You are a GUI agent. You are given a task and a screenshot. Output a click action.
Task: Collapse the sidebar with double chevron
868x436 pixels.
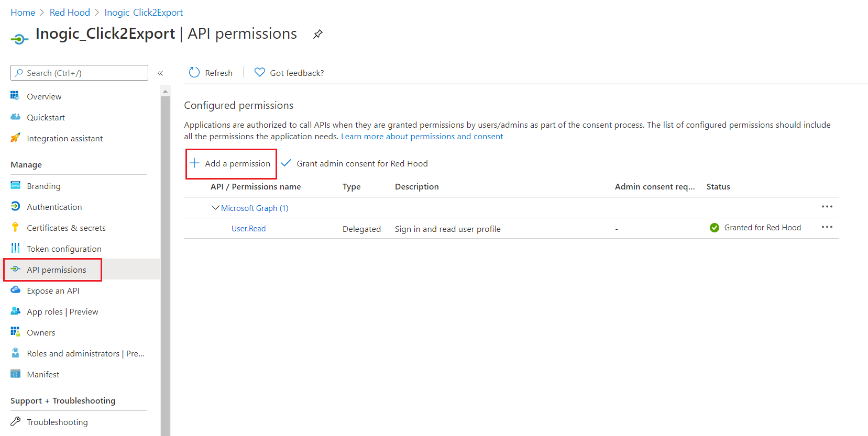click(160, 73)
